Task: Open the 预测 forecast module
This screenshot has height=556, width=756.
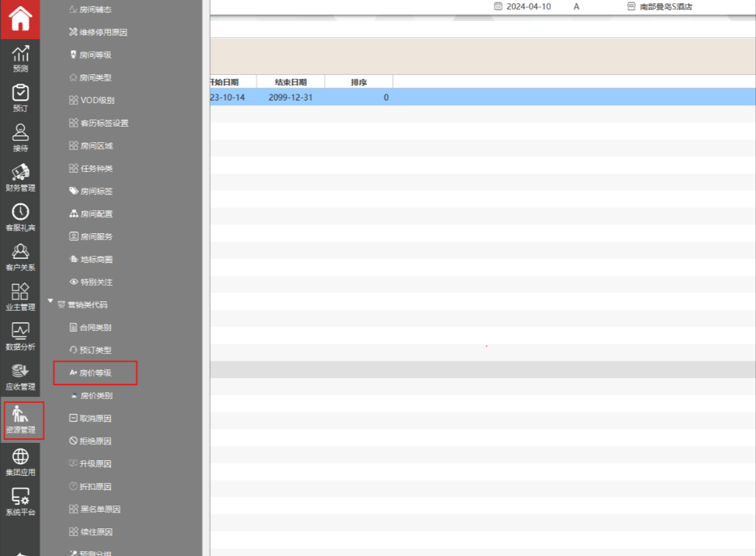Action: (x=20, y=59)
